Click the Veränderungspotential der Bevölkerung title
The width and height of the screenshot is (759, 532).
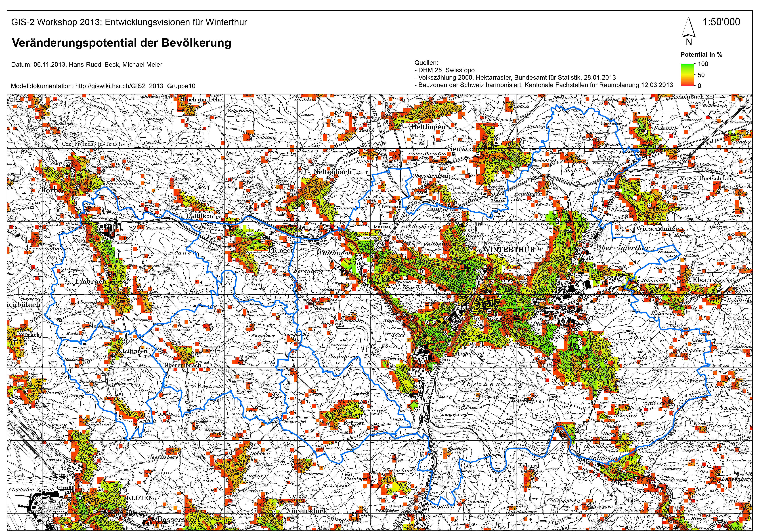(121, 43)
